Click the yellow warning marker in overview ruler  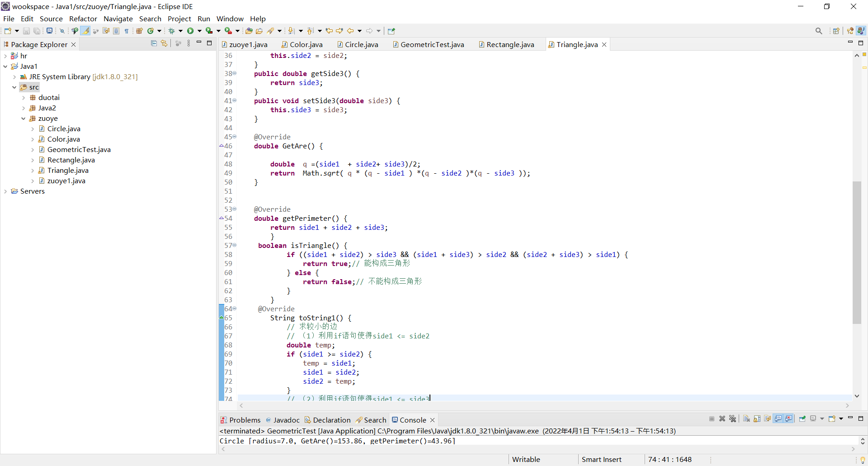tap(864, 67)
